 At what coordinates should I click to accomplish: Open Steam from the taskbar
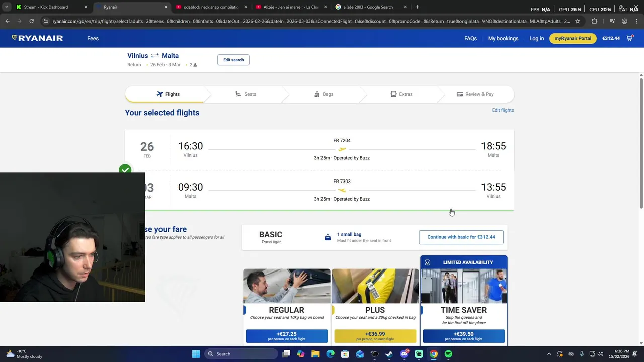point(389,354)
